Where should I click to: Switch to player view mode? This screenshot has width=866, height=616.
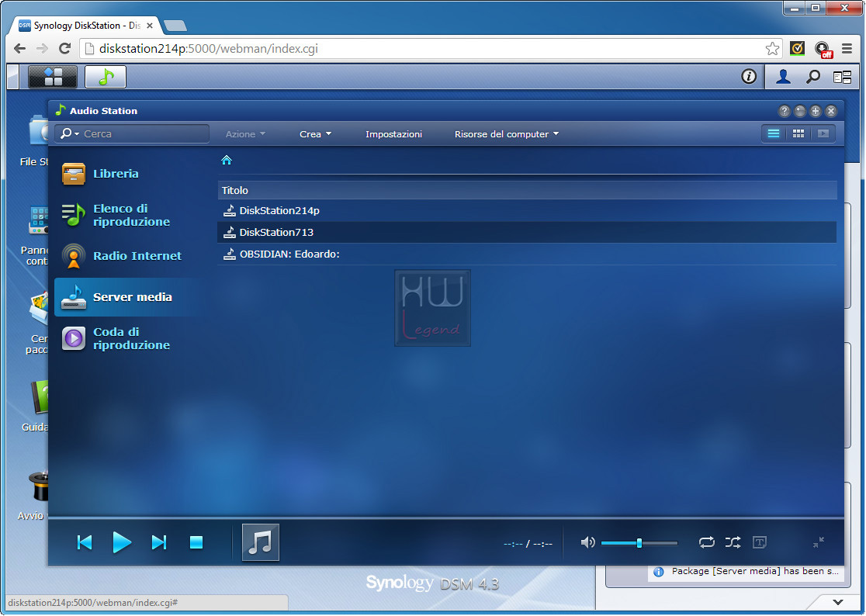click(x=823, y=133)
